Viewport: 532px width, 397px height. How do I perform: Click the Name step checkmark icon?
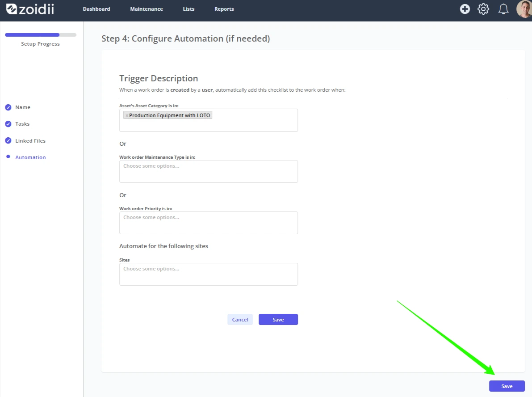point(8,107)
